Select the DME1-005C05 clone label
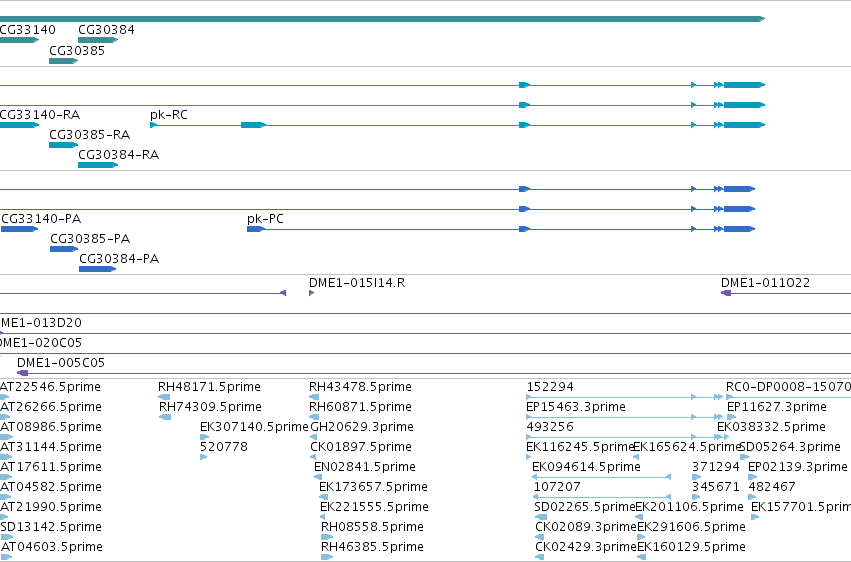 61,362
